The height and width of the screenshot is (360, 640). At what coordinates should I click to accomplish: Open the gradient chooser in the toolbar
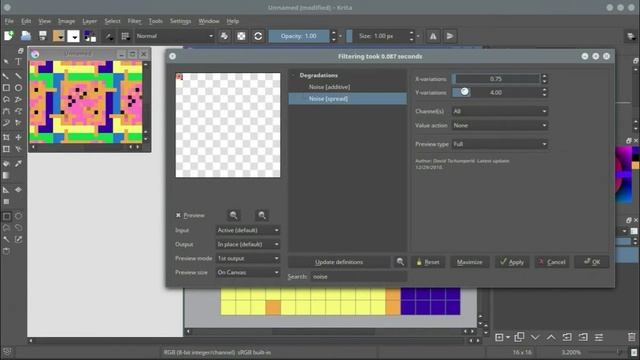58,36
